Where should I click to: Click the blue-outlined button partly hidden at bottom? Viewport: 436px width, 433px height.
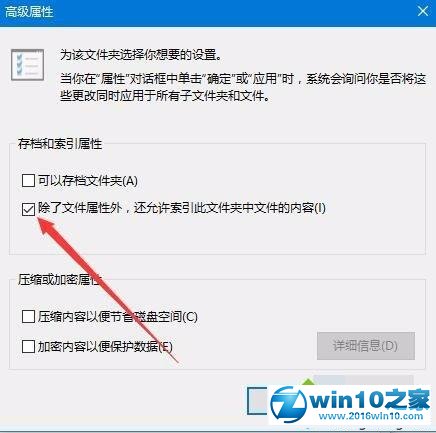point(258,401)
